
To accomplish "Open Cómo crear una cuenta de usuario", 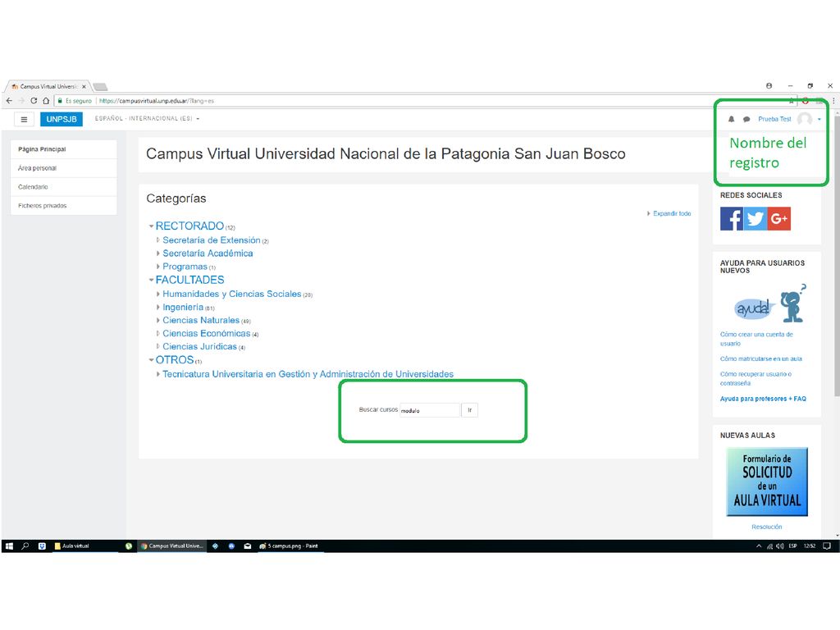I will tap(756, 339).
